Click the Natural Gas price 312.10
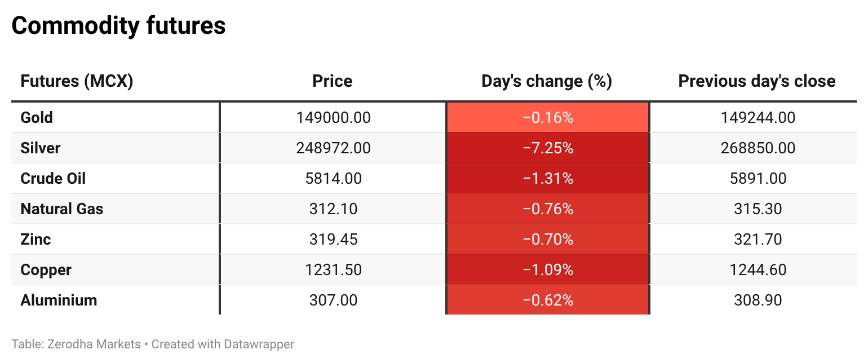The height and width of the screenshot is (363, 868). 333,209
